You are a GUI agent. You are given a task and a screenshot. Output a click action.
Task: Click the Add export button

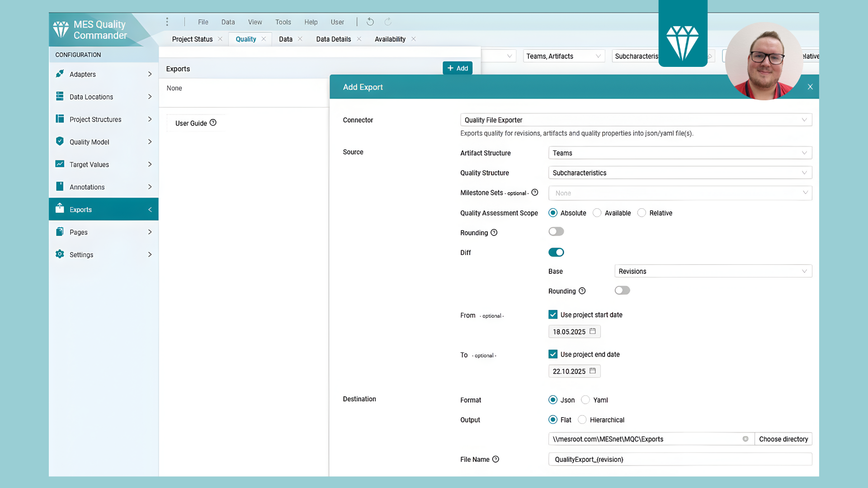tap(458, 68)
